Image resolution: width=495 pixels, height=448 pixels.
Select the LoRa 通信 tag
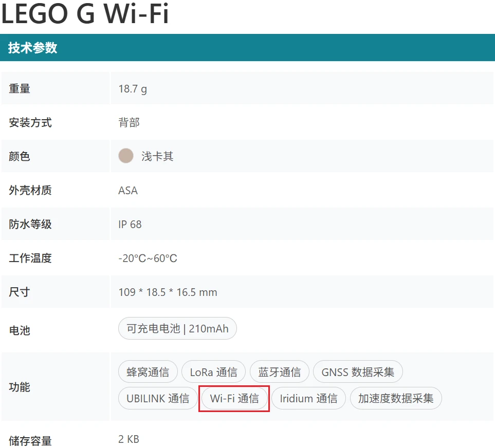pyautogui.click(x=213, y=372)
